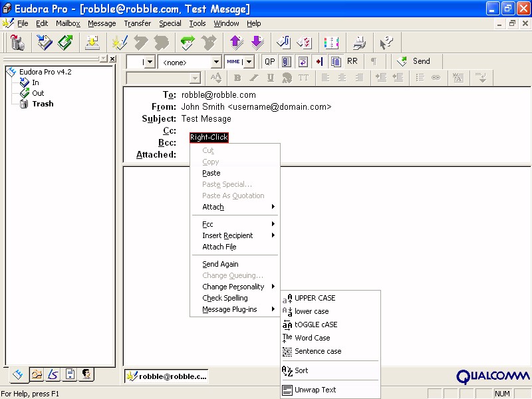Expand the Fcc submenu

tap(235, 224)
